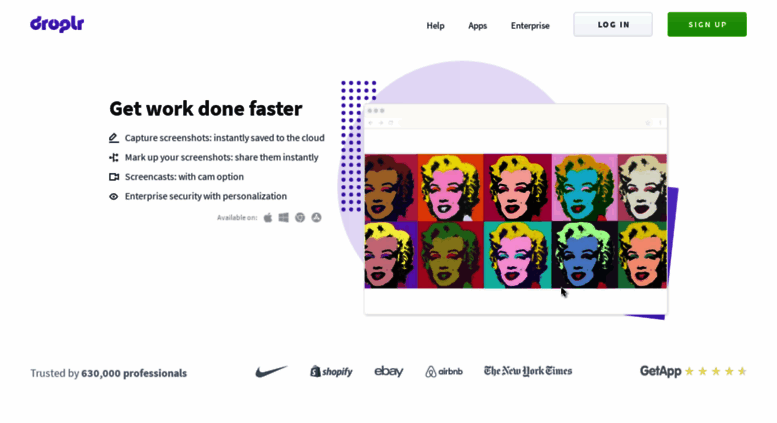Click 'Screencasts: with cam option' text
Screen dimensions: 777x423
184,177
